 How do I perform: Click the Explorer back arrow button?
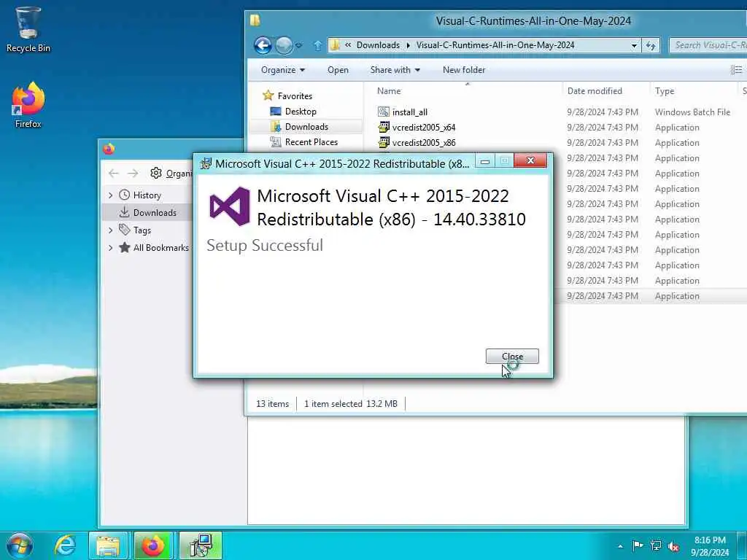click(263, 46)
